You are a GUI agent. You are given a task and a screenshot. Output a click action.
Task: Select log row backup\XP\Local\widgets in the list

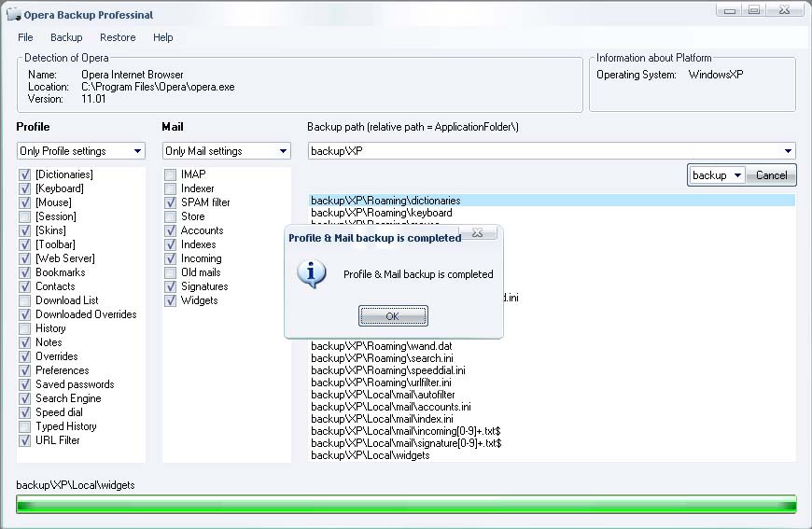coord(552,455)
